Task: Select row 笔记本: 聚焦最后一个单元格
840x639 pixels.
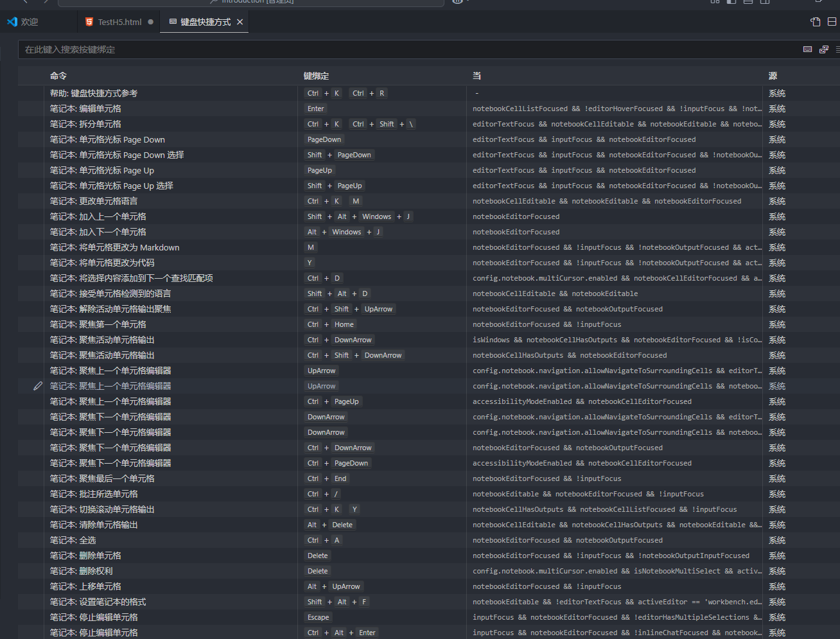Action: pos(429,478)
